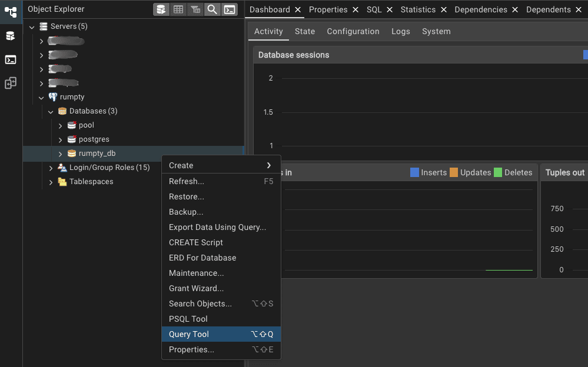Select the Activity sub-tab

[x=268, y=32]
